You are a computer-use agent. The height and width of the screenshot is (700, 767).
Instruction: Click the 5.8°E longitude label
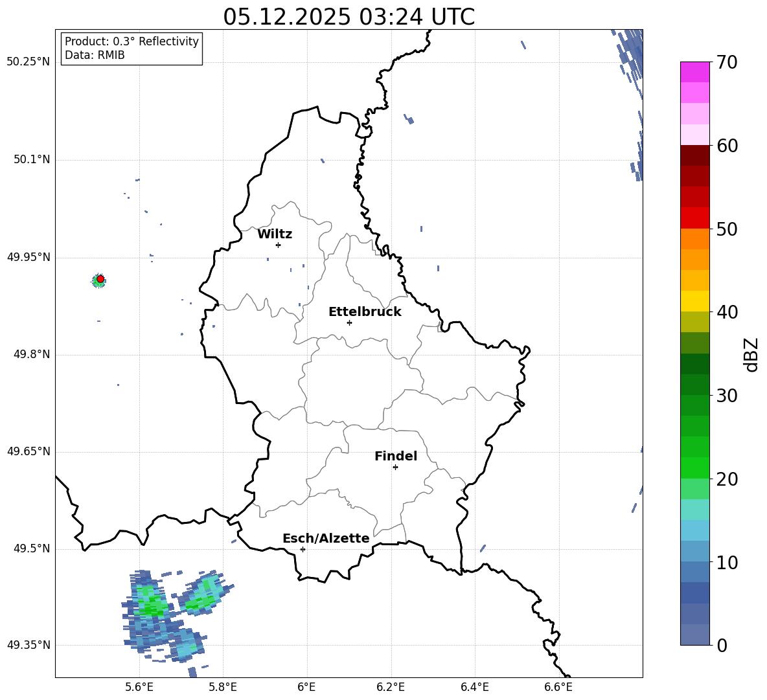click(x=223, y=687)
